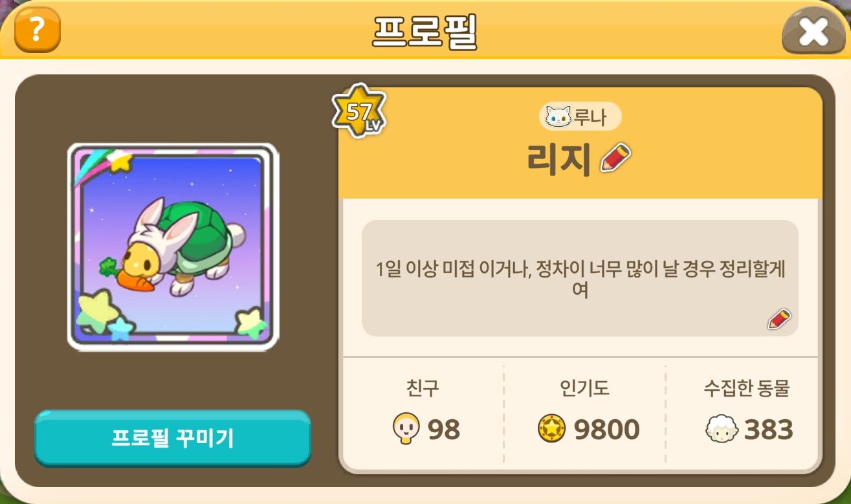Tap the sheep icon for collected animals
The image size is (851, 504).
click(722, 430)
